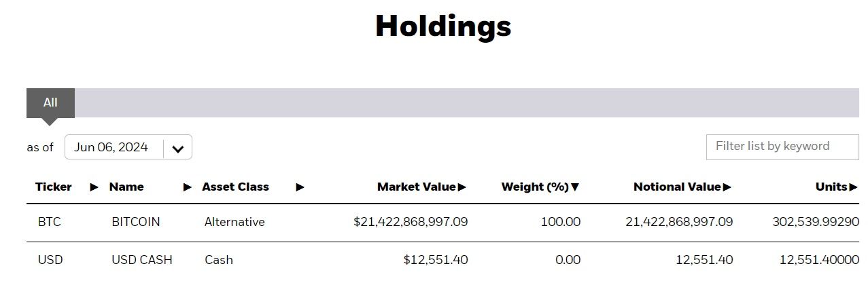Select the BITCOIN holding name
This screenshot has height=285, width=868.
pyautogui.click(x=136, y=222)
